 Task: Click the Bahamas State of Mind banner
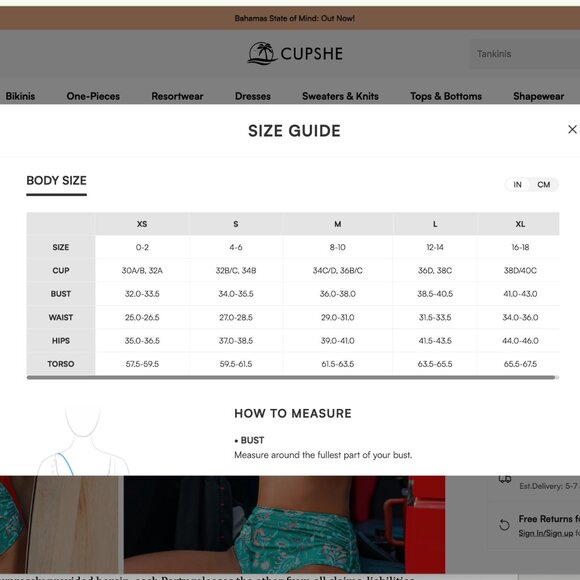[x=294, y=18]
